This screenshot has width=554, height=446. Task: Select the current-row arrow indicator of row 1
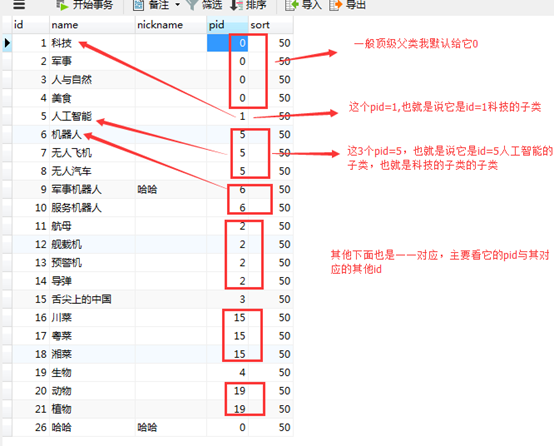7,43
